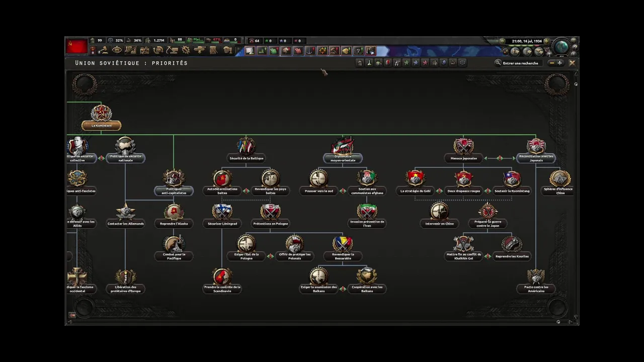Toggle the flask research focus filter

[369, 62]
